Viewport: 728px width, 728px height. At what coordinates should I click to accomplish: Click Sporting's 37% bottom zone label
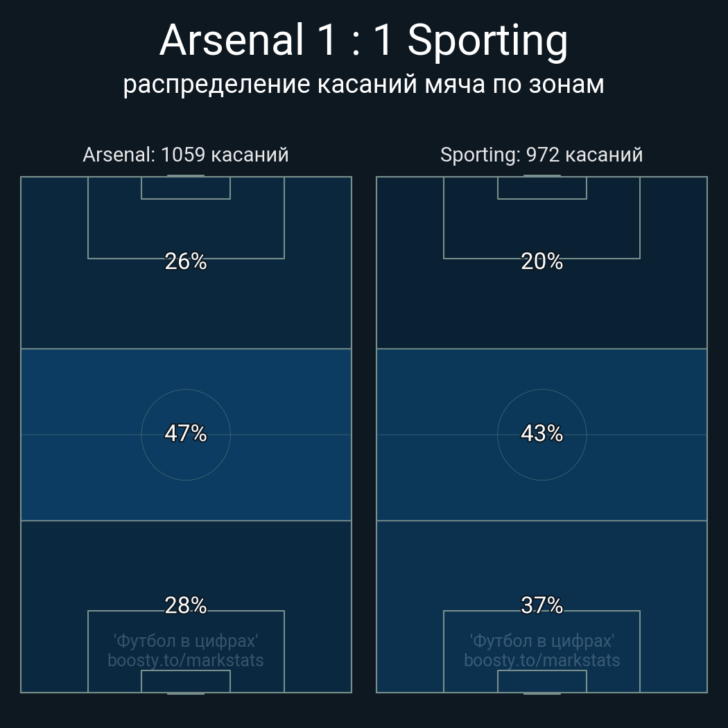pyautogui.click(x=541, y=605)
